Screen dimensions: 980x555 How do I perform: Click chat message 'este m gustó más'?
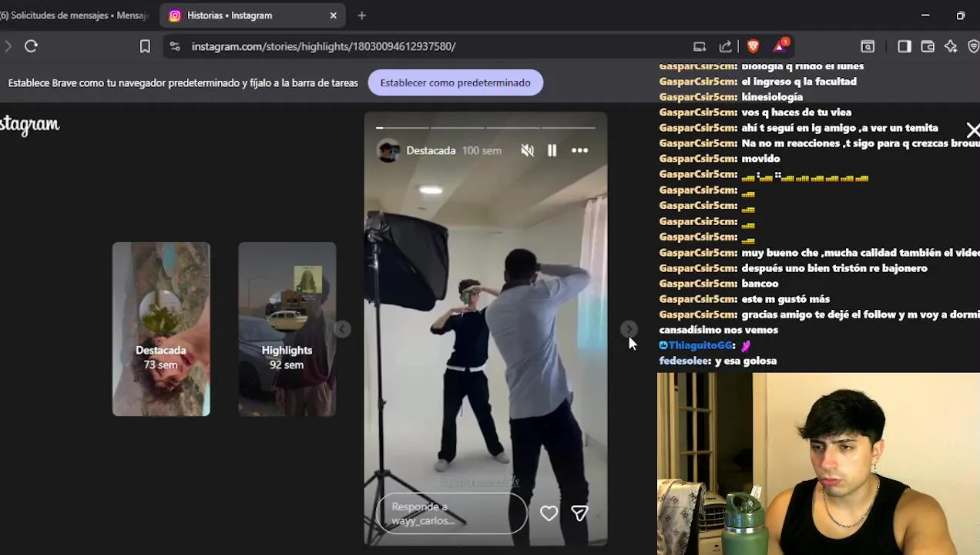pyautogui.click(x=785, y=299)
